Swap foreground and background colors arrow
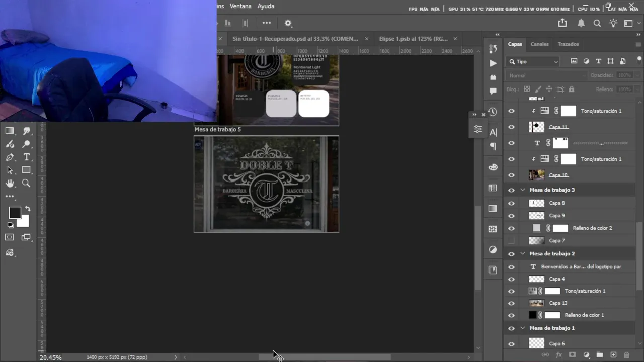This screenshot has height=362, width=644. click(x=28, y=209)
